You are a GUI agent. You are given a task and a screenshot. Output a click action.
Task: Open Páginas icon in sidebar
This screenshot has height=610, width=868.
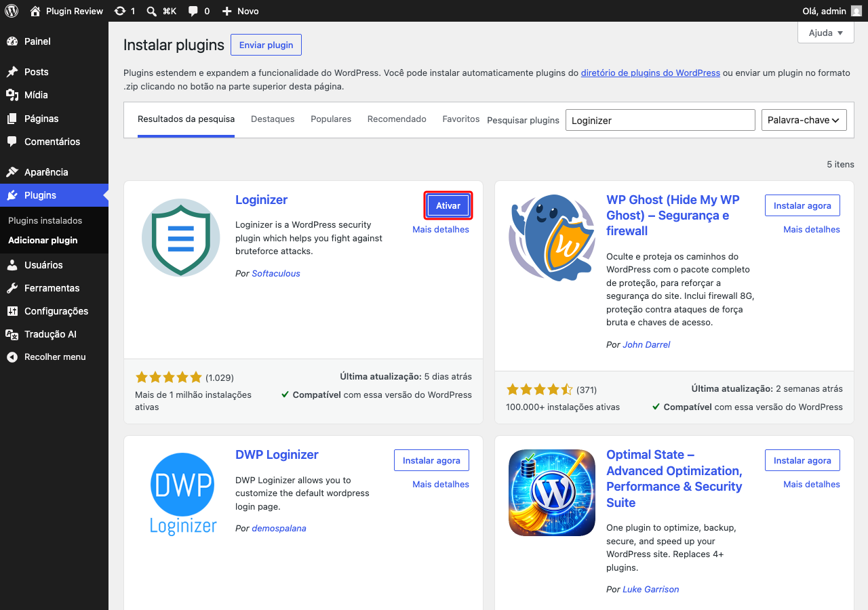[x=12, y=119]
